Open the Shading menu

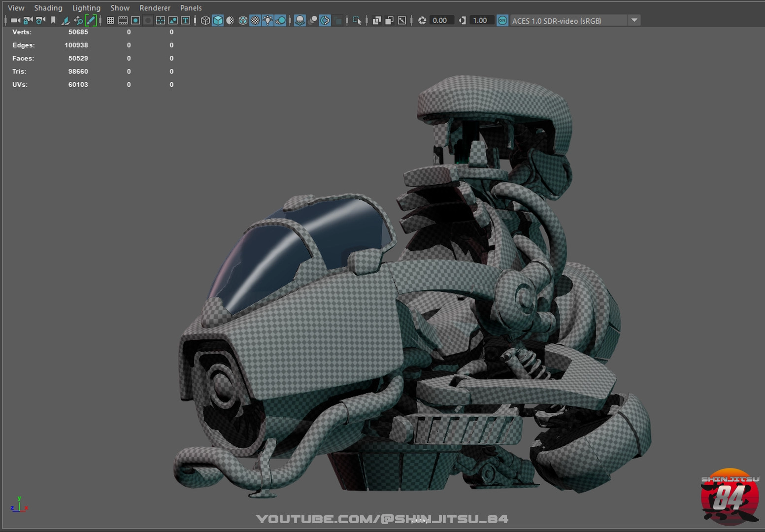point(48,8)
